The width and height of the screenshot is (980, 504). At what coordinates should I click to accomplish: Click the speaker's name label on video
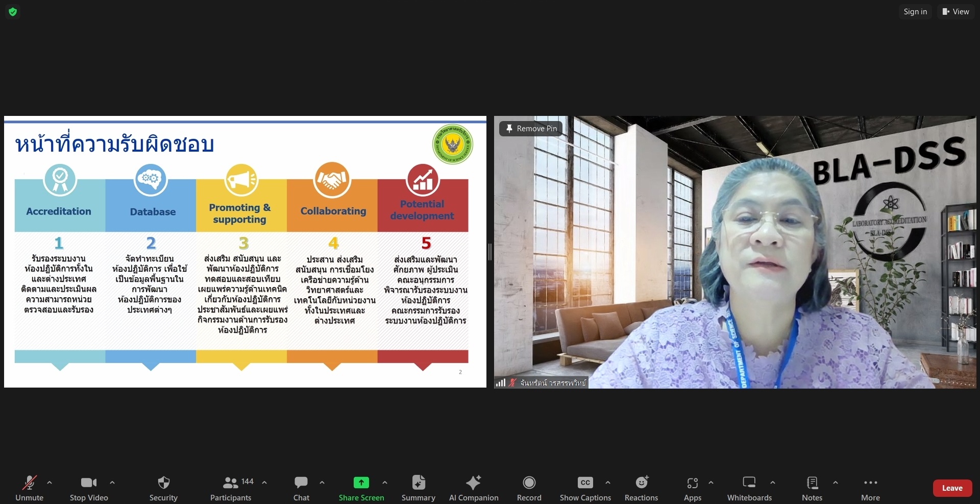553,382
